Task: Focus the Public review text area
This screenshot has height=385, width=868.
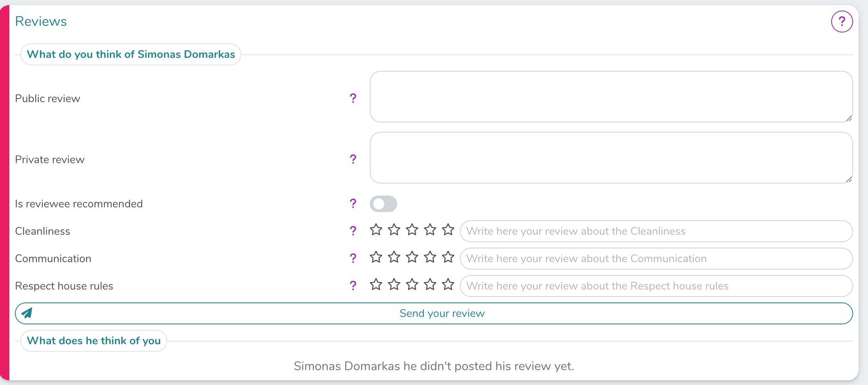Action: click(611, 97)
